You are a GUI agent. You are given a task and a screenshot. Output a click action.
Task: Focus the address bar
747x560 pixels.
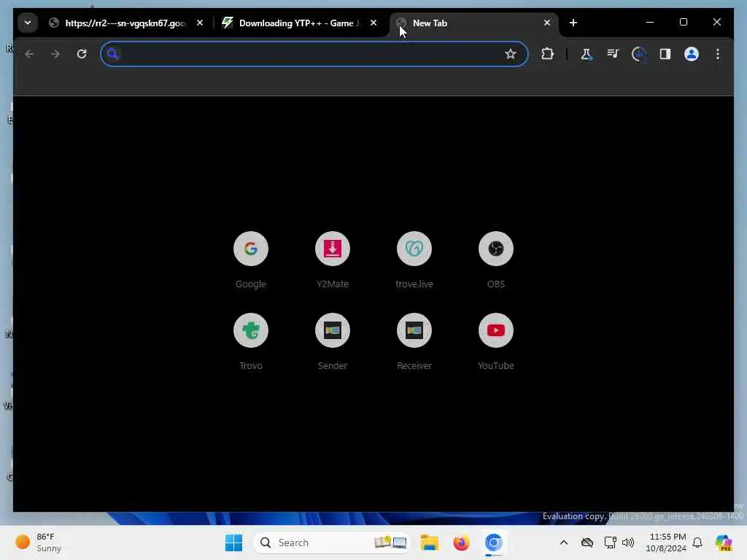[314, 54]
